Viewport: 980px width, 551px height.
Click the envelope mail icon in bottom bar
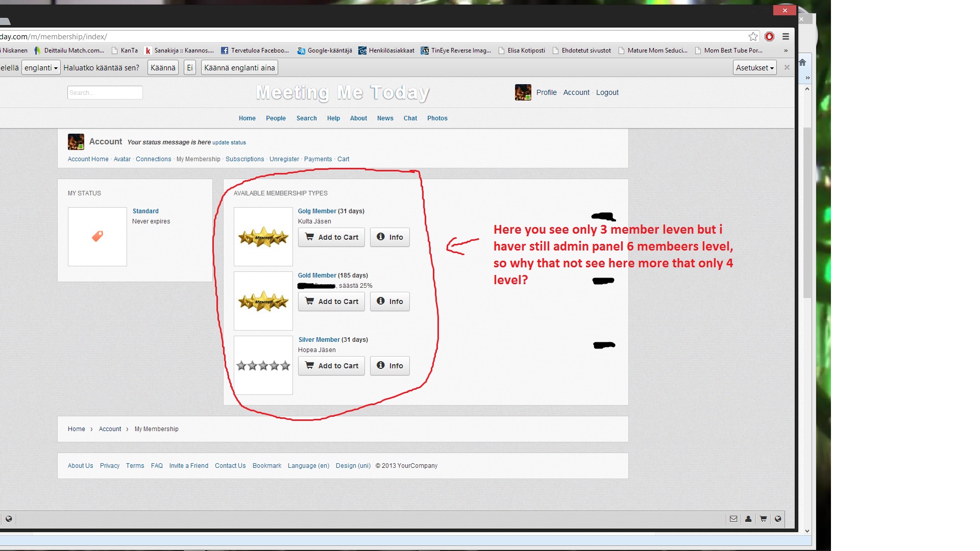[733, 519]
